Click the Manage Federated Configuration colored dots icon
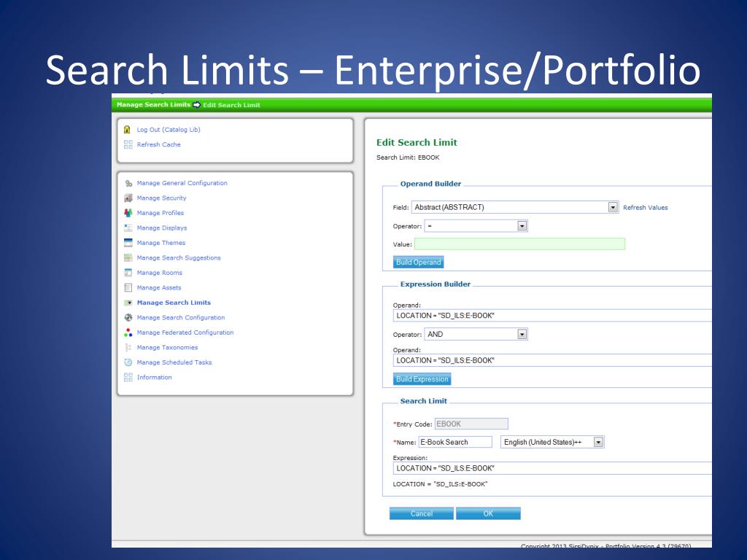Image resolution: width=747 pixels, height=560 pixels. click(128, 332)
